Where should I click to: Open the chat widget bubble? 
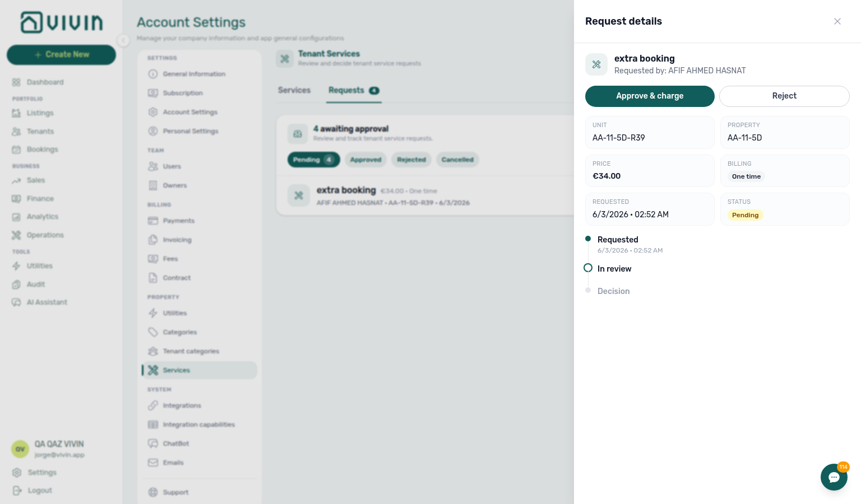point(834,477)
